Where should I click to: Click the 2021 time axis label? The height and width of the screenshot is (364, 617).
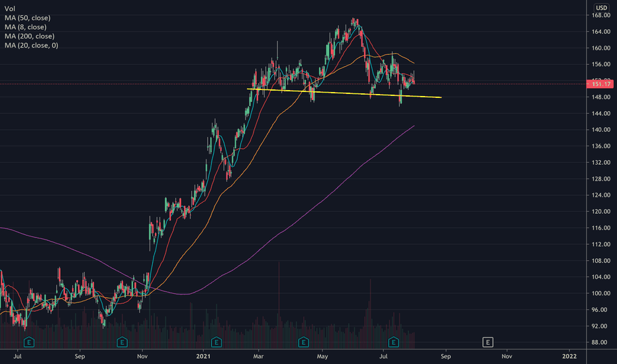203,357
